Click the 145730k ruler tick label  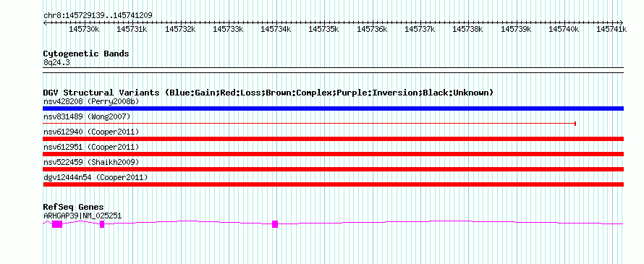coord(84,29)
